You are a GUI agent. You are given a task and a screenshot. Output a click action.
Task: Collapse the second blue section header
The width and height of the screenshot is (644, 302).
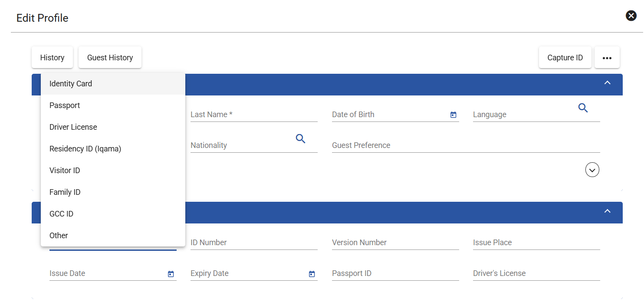(608, 211)
